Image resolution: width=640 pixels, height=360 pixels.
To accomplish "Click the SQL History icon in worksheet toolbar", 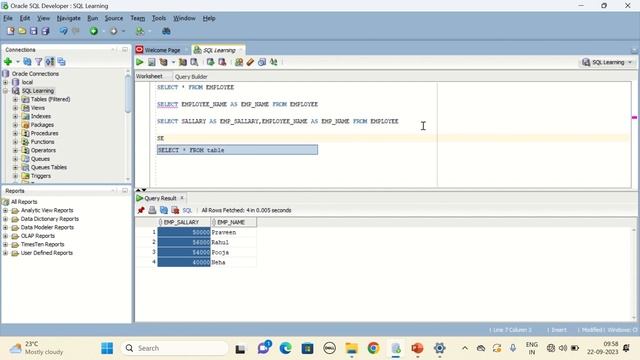I will tap(262, 62).
